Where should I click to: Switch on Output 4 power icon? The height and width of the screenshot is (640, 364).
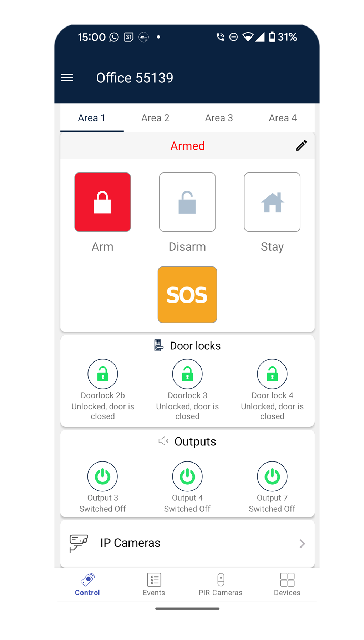(x=187, y=476)
